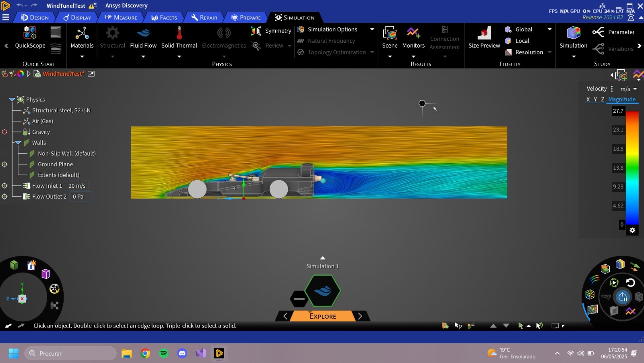
Task: Activate the Solid Thermal tool
Action: [x=179, y=38]
